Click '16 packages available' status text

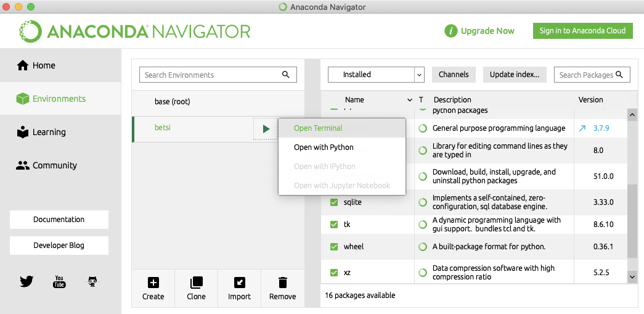pos(360,295)
